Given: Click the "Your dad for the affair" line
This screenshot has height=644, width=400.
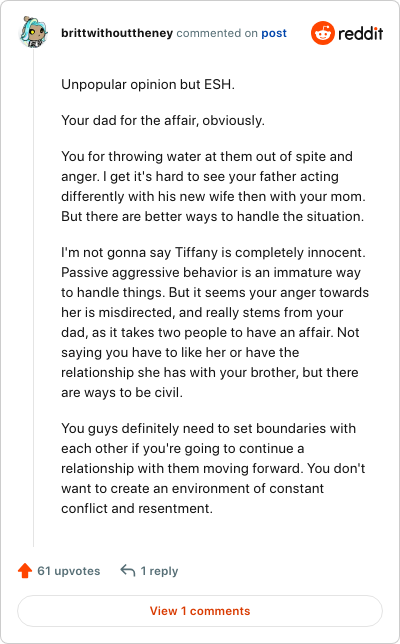Looking at the screenshot, I should click(163, 120).
